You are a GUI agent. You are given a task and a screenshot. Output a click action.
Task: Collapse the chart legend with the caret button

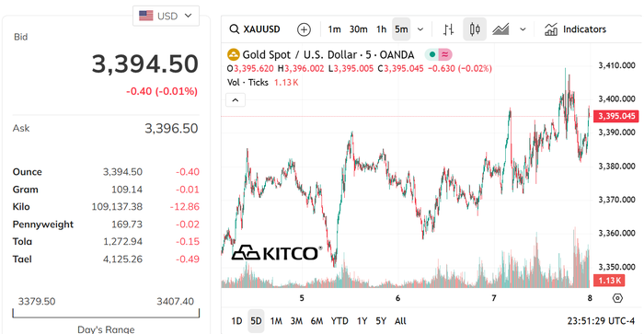[x=236, y=99]
